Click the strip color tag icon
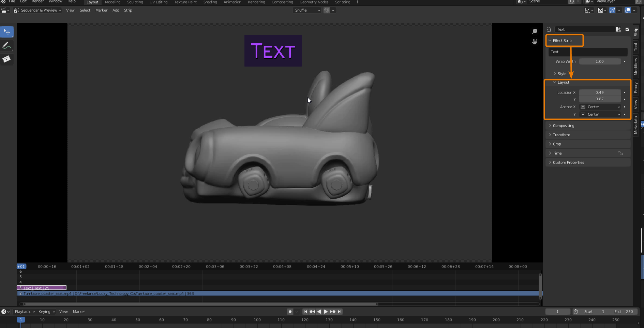Viewport: 644px width, 328px height. tap(618, 29)
